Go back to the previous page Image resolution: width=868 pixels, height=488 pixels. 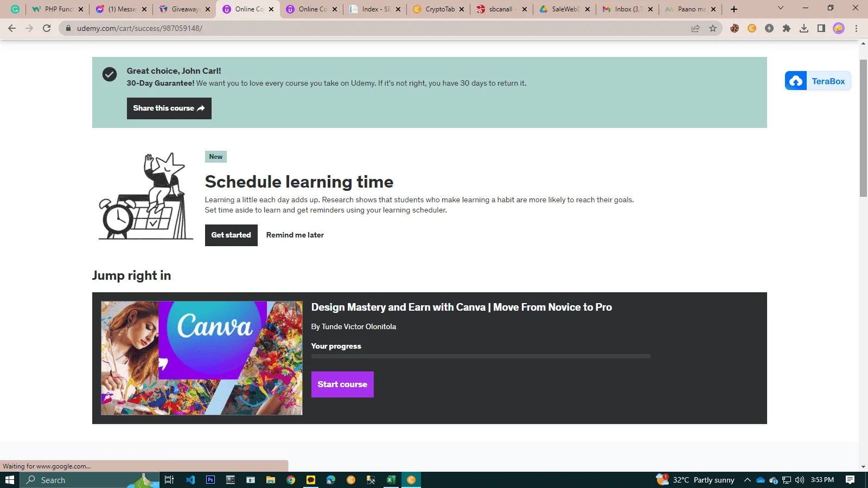(12, 28)
